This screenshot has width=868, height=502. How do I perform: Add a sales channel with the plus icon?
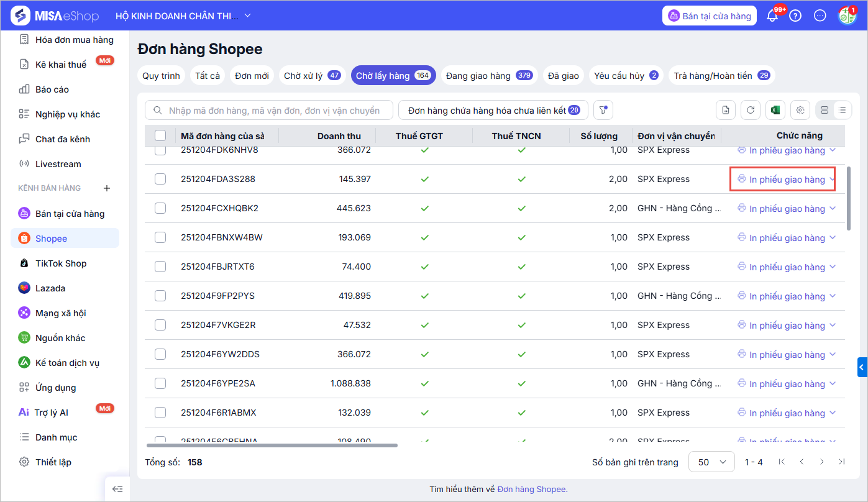106,188
